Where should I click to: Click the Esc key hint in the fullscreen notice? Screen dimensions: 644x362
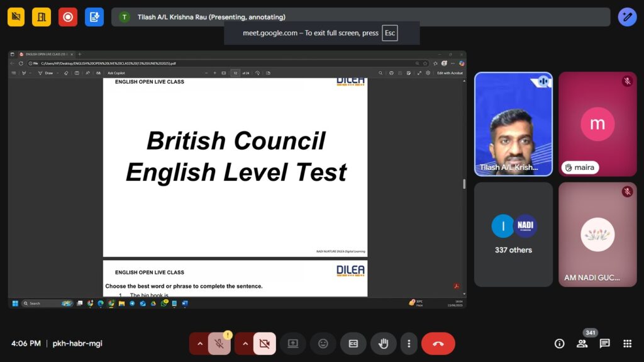[390, 33]
